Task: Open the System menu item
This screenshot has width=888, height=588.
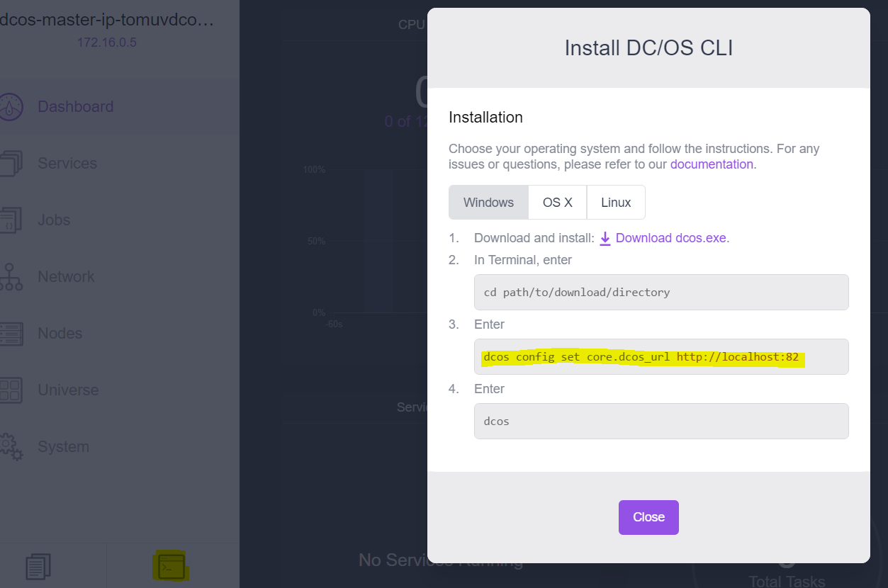Action: 63,447
